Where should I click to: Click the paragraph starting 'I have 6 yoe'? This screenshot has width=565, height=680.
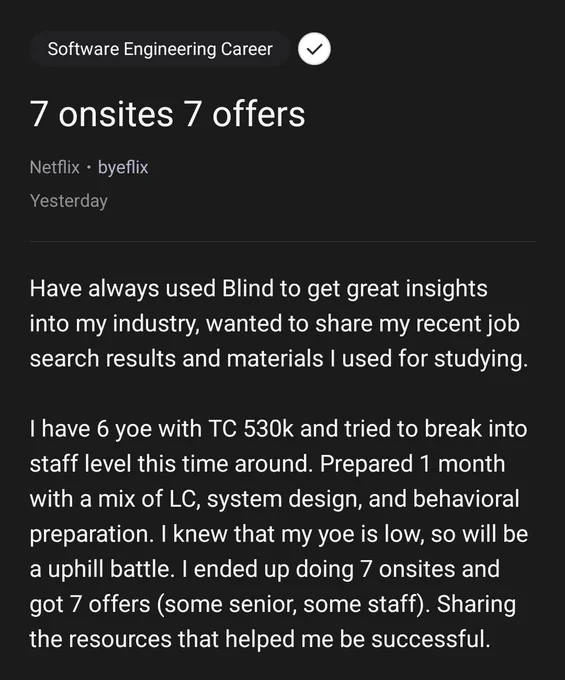[x=279, y=534]
